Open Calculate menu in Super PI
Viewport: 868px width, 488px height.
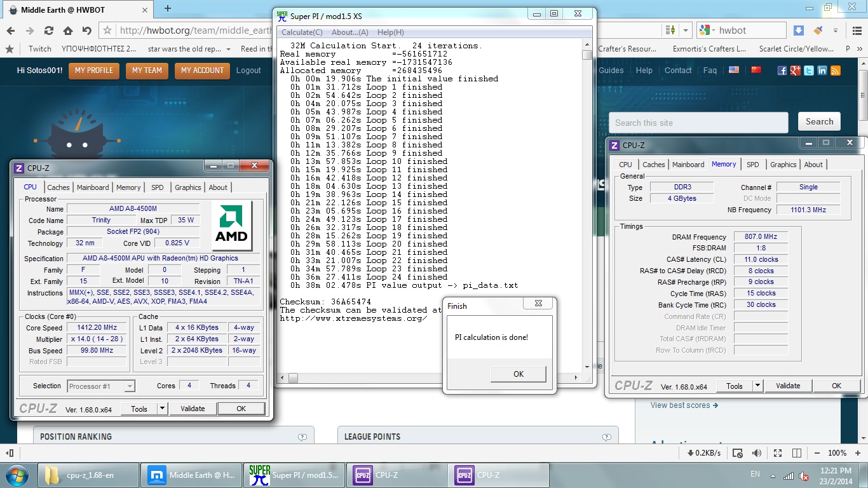[x=302, y=32]
